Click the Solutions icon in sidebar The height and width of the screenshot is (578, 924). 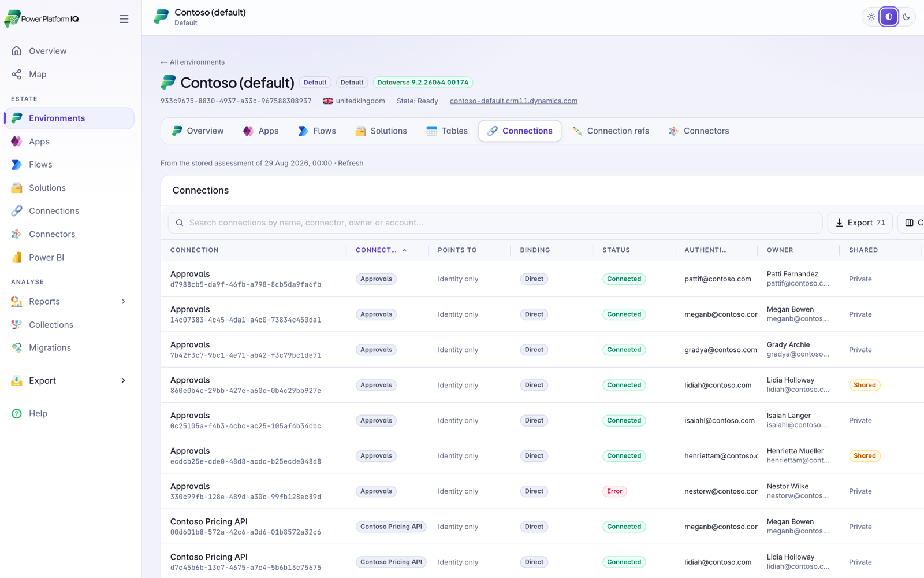17,188
